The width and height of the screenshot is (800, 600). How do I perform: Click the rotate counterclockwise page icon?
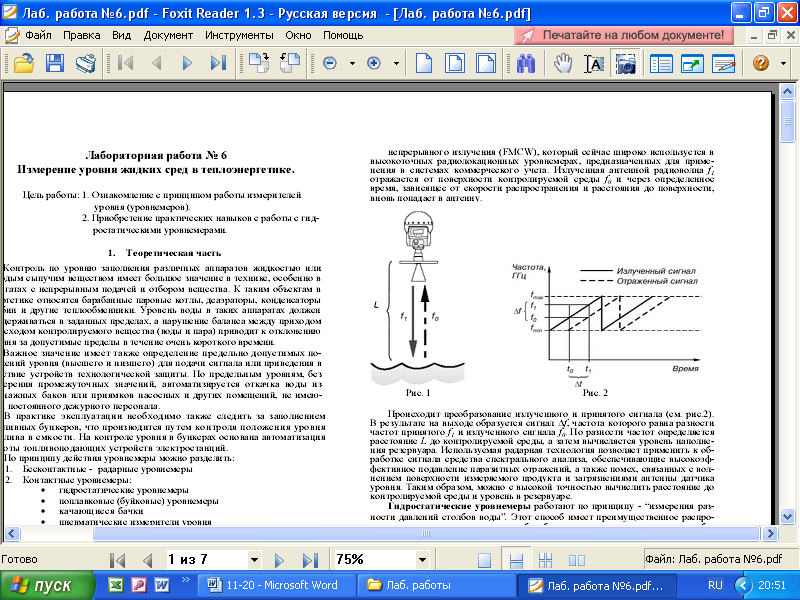290,64
